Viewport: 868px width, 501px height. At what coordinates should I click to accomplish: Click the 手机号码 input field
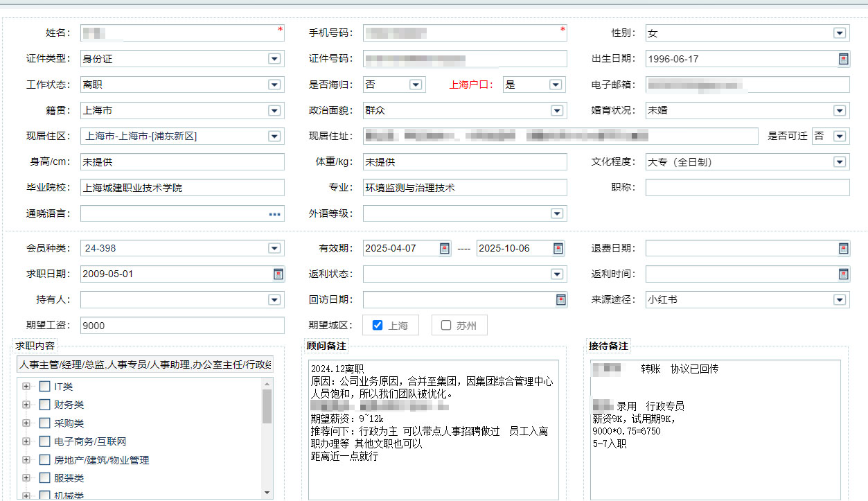pos(465,33)
